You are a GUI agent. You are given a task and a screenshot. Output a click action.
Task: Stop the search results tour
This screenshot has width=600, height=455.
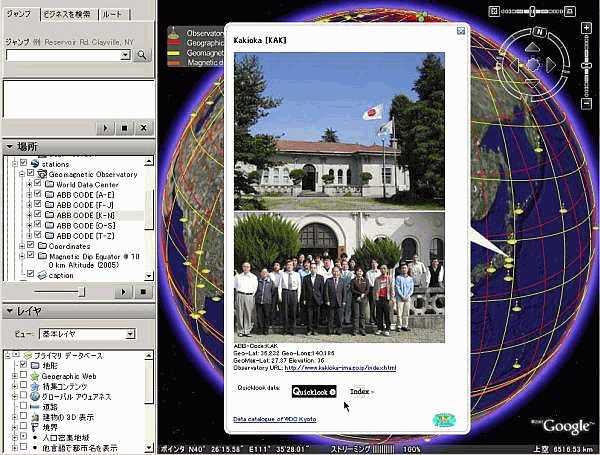(x=124, y=128)
